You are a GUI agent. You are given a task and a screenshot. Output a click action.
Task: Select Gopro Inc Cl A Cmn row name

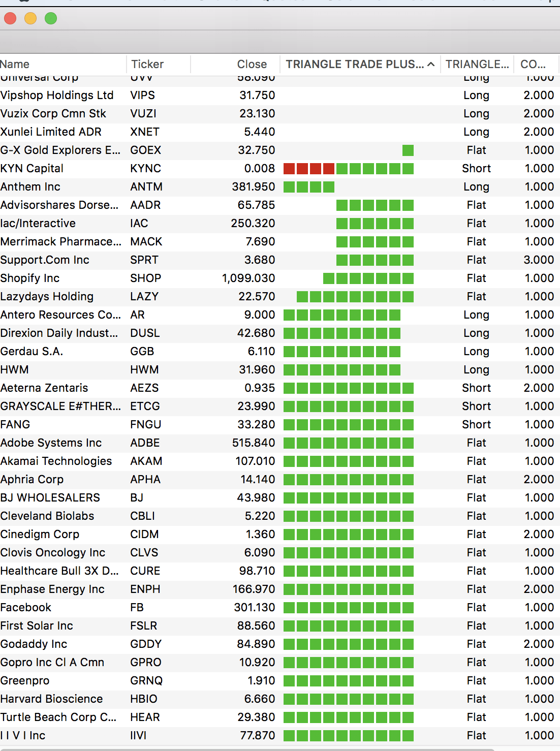coord(52,663)
